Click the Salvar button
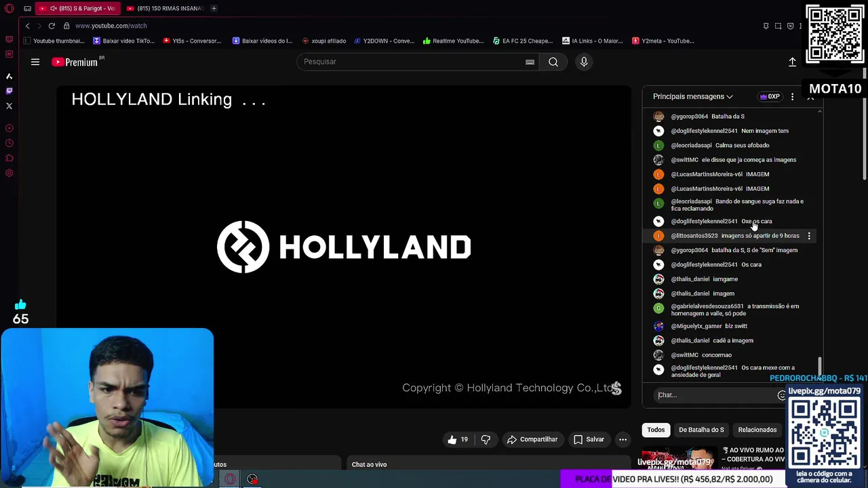This screenshot has height=488, width=868. point(588,439)
